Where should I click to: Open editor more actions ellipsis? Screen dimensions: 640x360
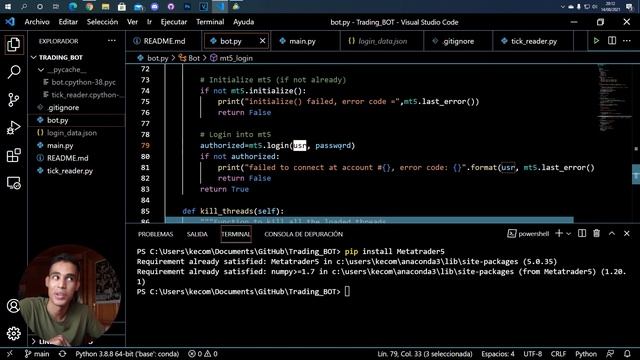coord(627,41)
